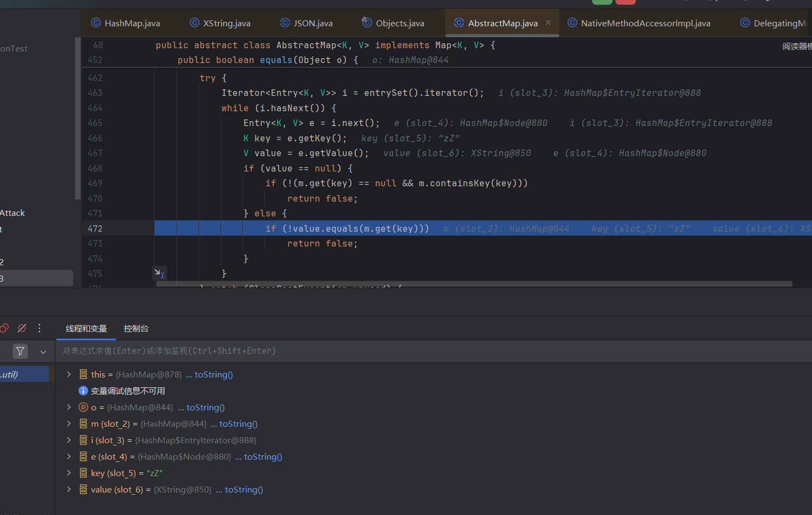Expand the 'this' HashMap@878 variable node
The image size is (812, 515).
pos(69,374)
